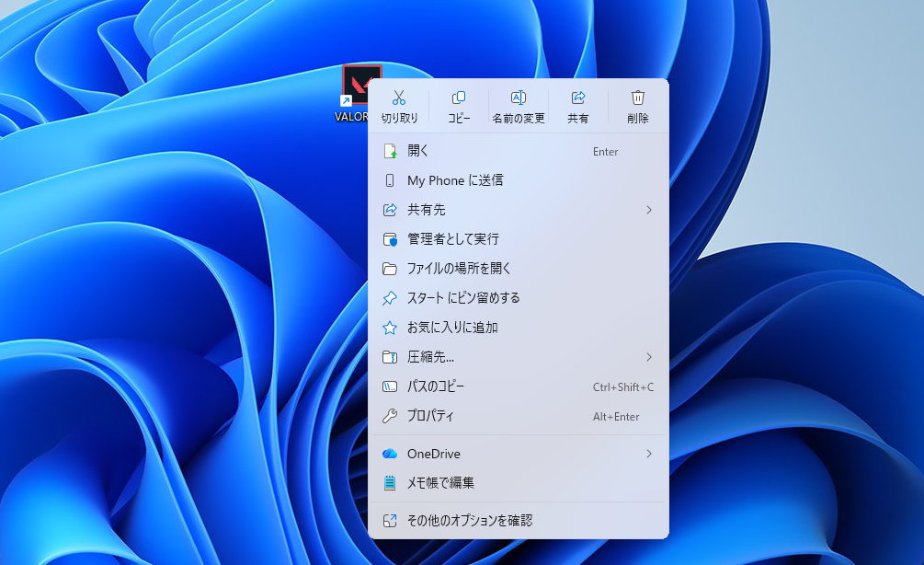This screenshot has width=924, height=565.
Task: Expand the 圧縮先... submenu arrow
Action: [648, 357]
